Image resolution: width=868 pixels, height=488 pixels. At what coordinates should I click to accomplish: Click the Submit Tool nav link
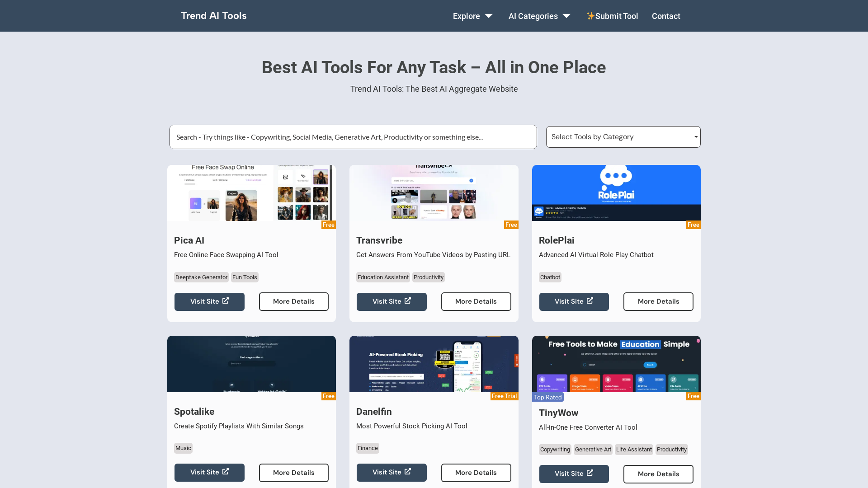pos(612,16)
